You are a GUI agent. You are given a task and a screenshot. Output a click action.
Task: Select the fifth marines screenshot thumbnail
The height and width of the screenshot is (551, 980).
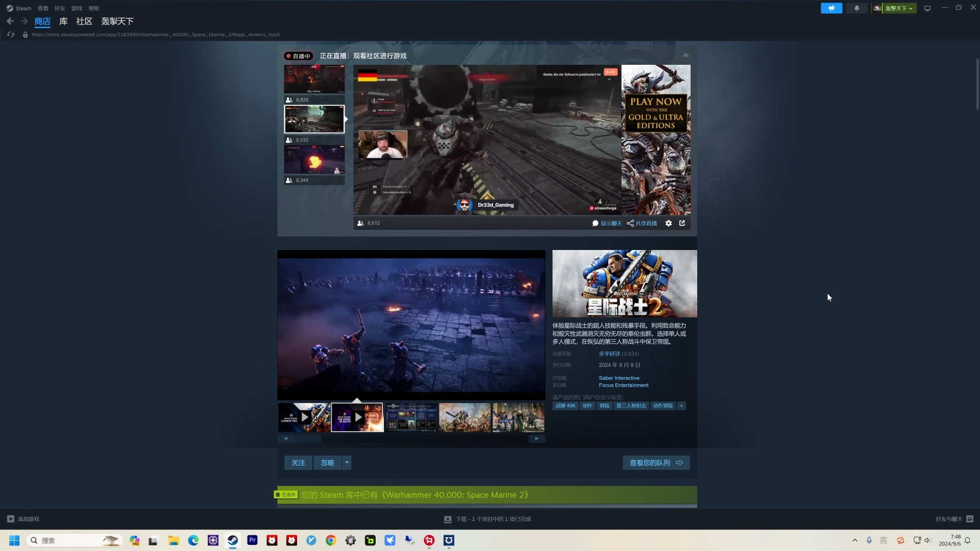pyautogui.click(x=519, y=417)
